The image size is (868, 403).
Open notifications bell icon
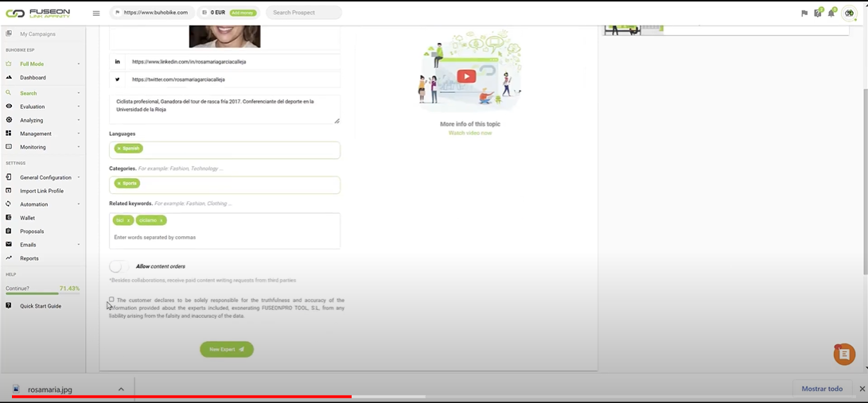(x=831, y=13)
